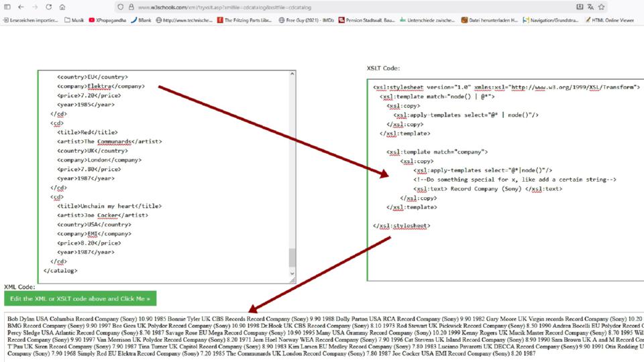The image size is (644, 362).
Task: Click the tracking protection shield icon
Action: click(x=121, y=7)
